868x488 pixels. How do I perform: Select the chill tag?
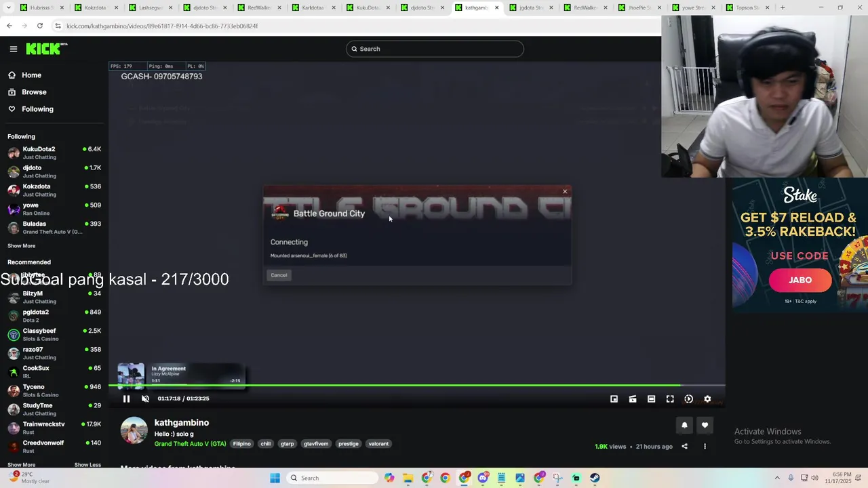[266, 444]
